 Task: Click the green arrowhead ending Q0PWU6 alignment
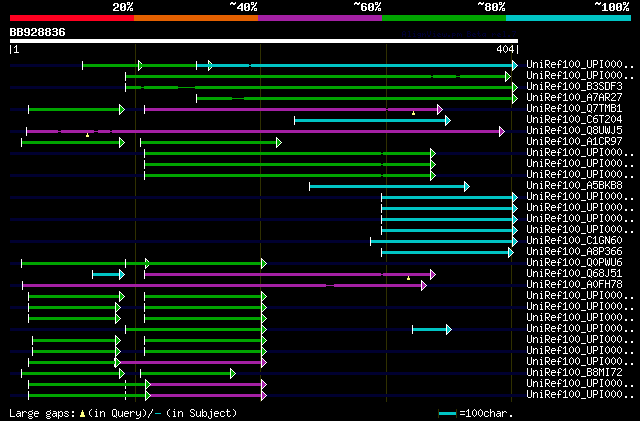pos(264,264)
